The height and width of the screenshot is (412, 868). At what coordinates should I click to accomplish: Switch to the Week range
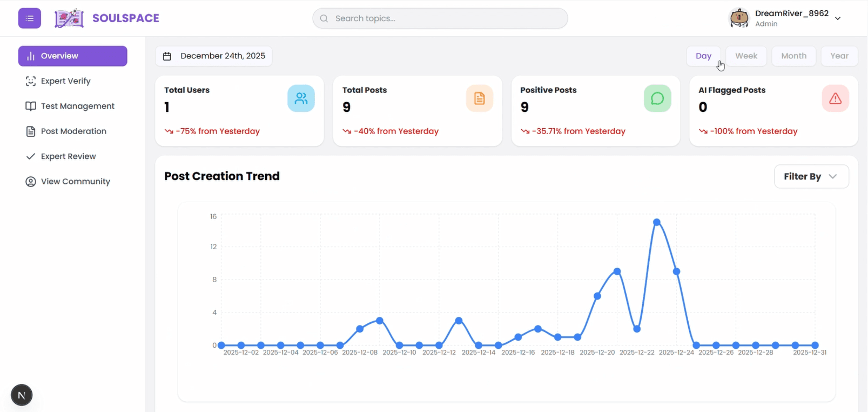[746, 56]
